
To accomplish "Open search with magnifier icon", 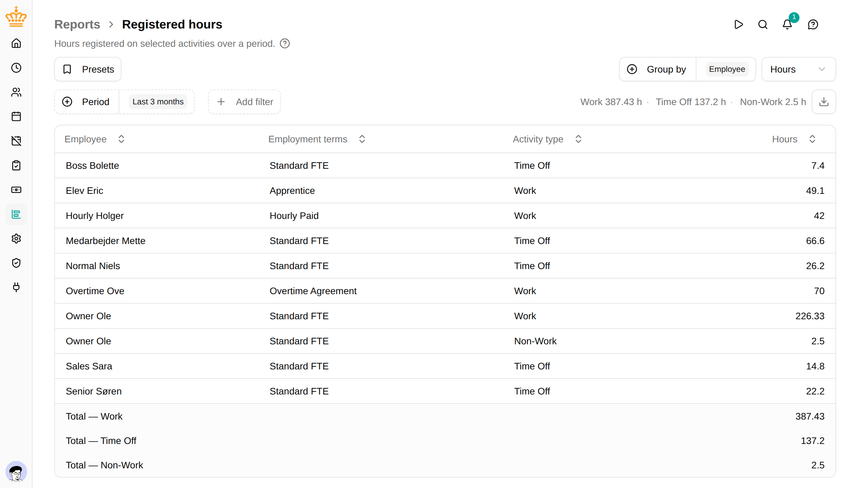I will pos(763,24).
